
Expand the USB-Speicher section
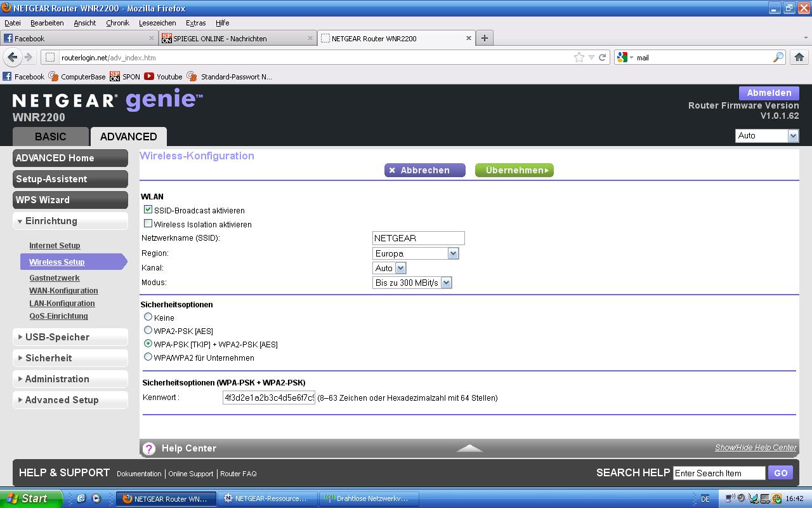(70, 337)
